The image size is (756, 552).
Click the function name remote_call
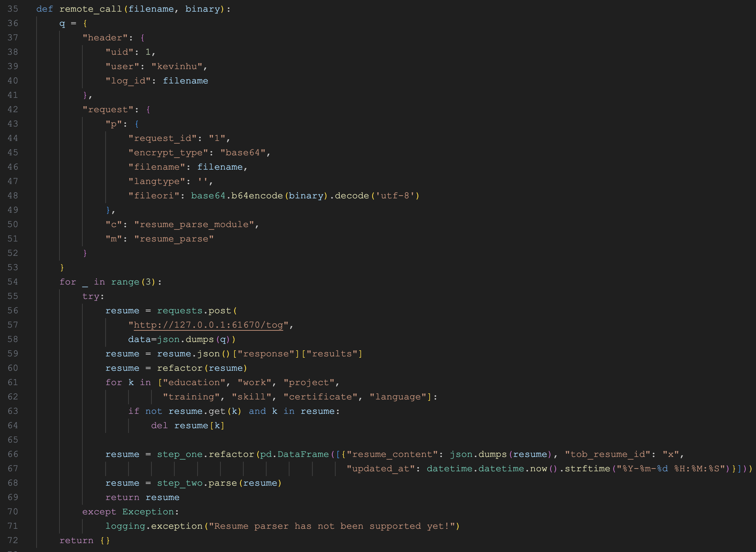pyautogui.click(x=91, y=9)
